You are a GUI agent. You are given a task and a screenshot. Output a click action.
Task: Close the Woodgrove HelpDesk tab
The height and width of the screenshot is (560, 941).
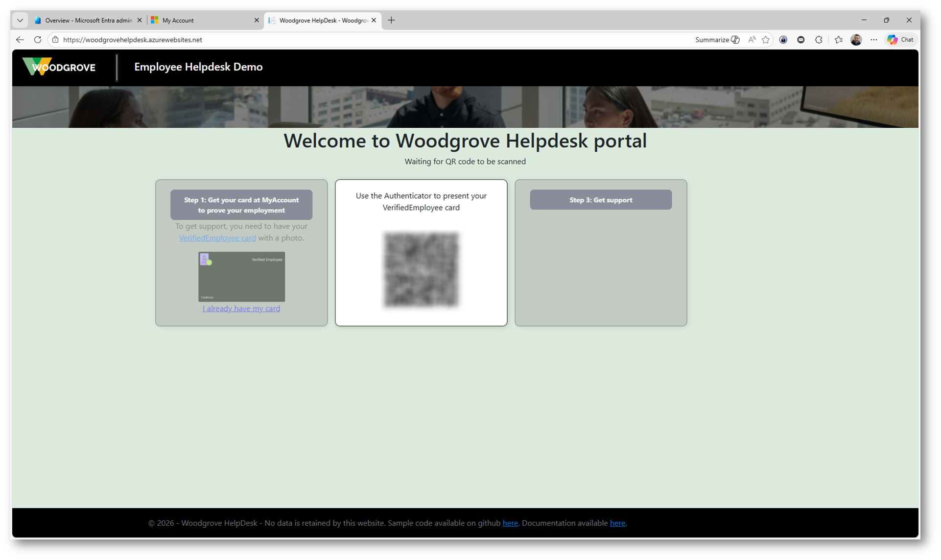tap(374, 20)
